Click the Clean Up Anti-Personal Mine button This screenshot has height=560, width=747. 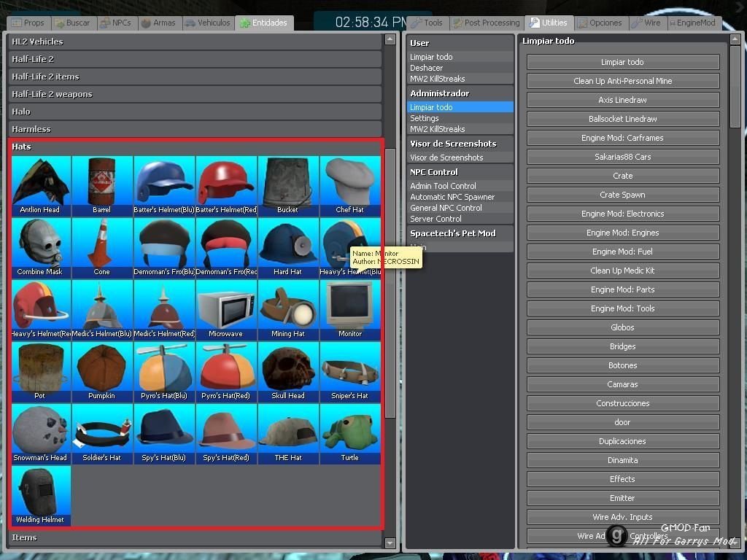tap(623, 81)
